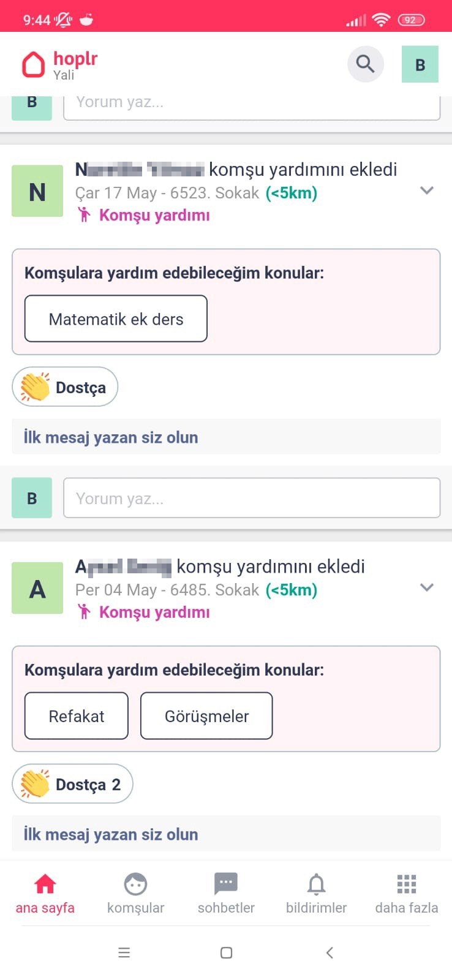452x980 pixels.
Task: Toggle Dostça 2 reaction on Refakat post
Action: (72, 784)
